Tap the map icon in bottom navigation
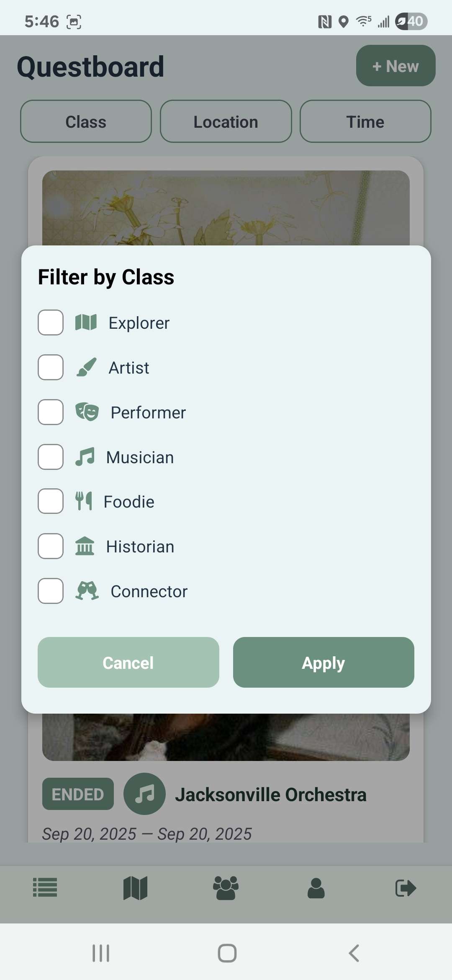This screenshot has height=980, width=452. click(135, 888)
